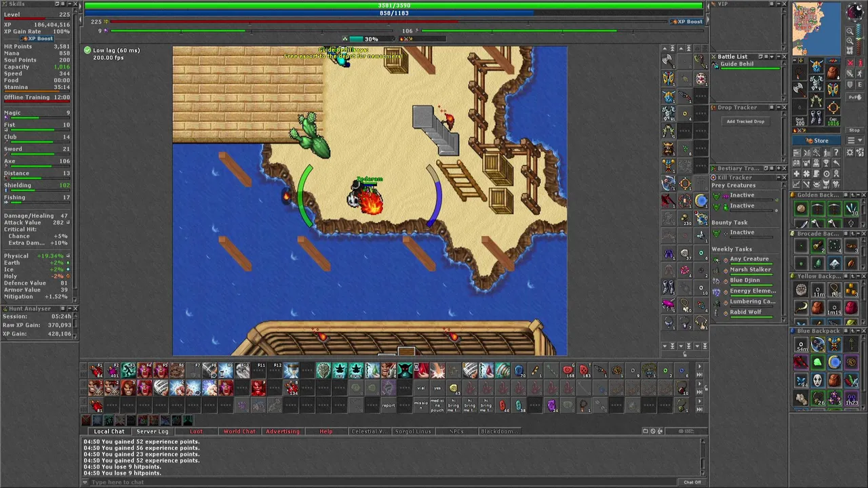This screenshot has height=488, width=868.
Task: Click the helmet equipment slot
Action: coord(816,66)
